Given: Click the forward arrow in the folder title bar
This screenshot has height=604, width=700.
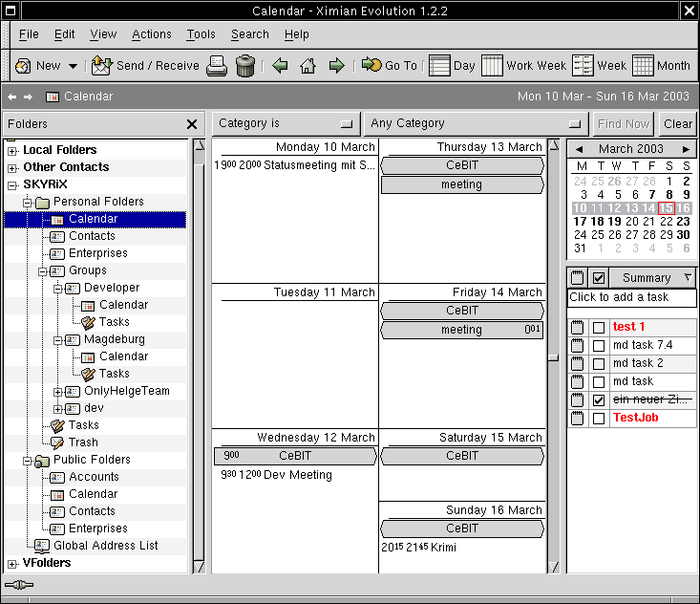Looking at the screenshot, I should point(28,97).
